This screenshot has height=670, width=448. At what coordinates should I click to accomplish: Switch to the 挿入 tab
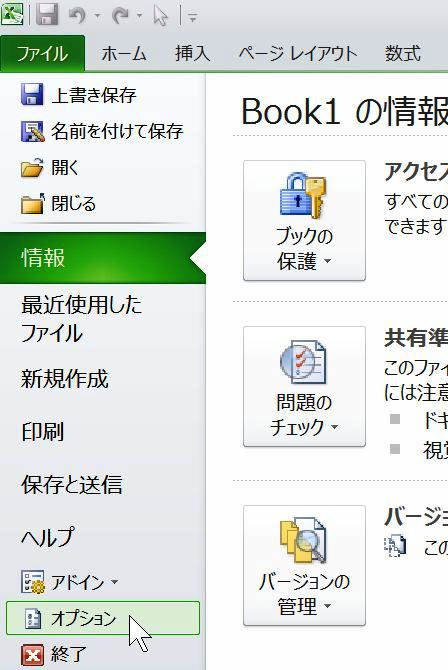192,54
